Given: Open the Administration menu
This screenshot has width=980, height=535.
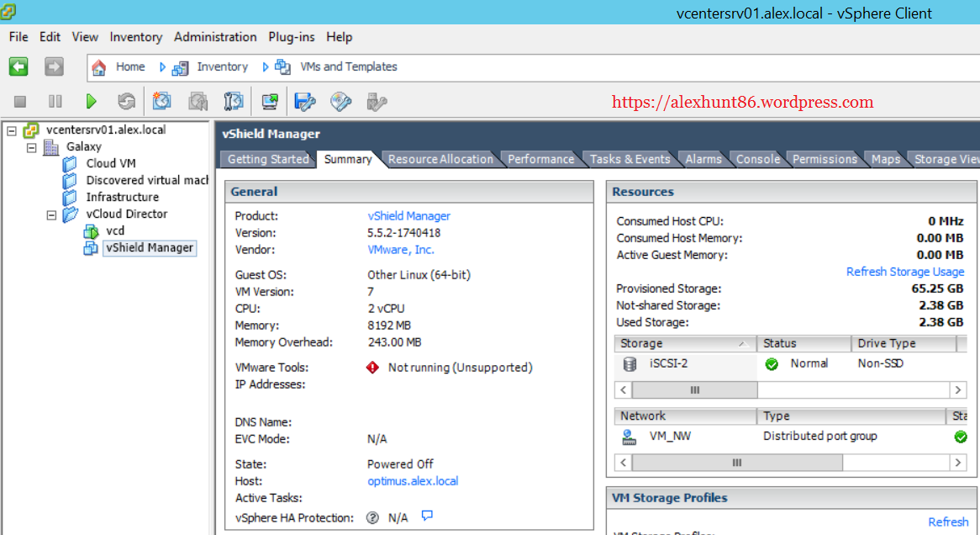Looking at the screenshot, I should [215, 37].
